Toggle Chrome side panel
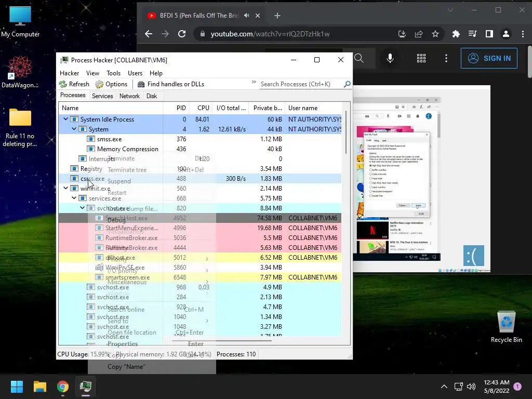Image resolution: width=532 pixels, height=399 pixels. click(x=489, y=34)
